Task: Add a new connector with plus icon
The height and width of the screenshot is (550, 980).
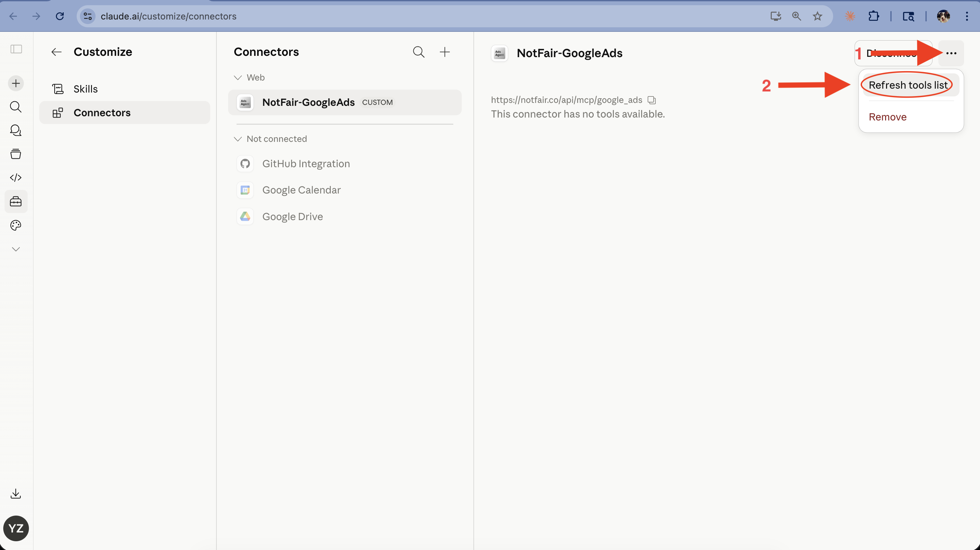Action: (445, 52)
